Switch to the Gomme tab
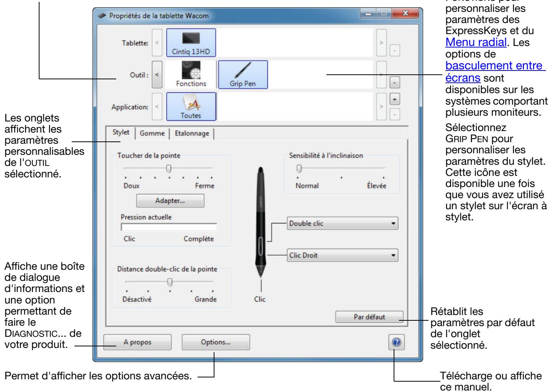549x392 pixels. [152, 133]
